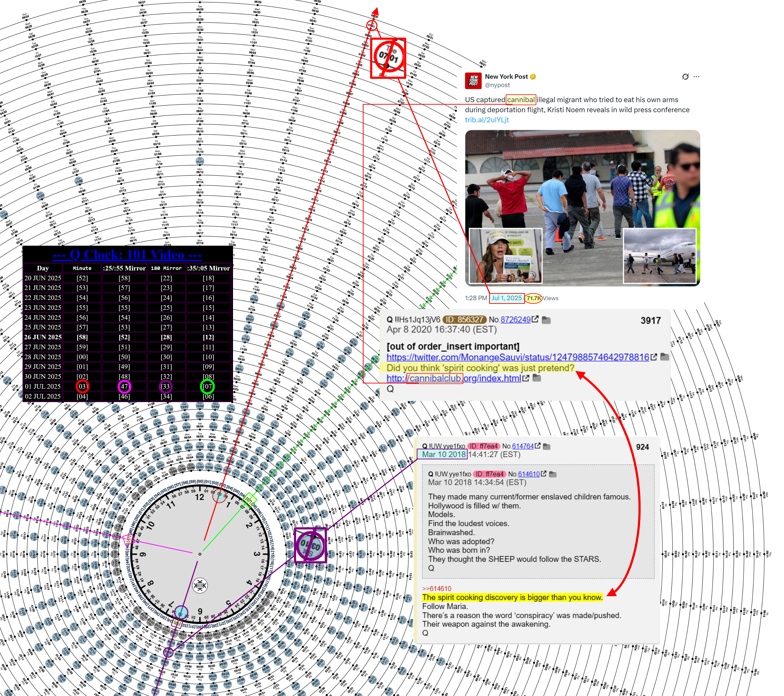The width and height of the screenshot is (784, 696).
Task: Open the cannibalclub.org/index.html link
Action: 454,378
